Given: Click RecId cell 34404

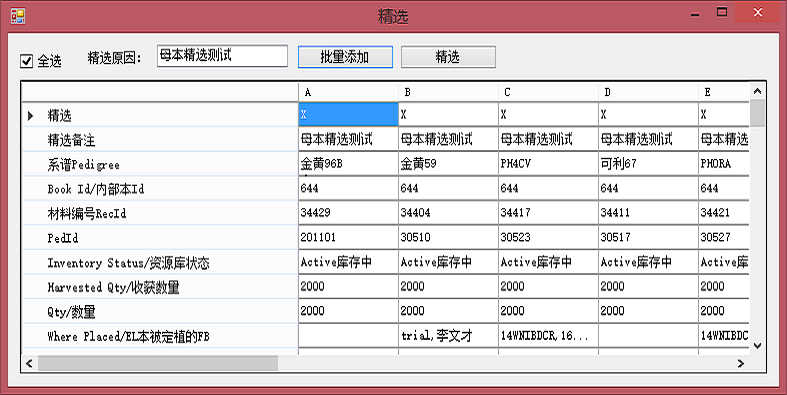Looking at the screenshot, I should pyautogui.click(x=448, y=213).
